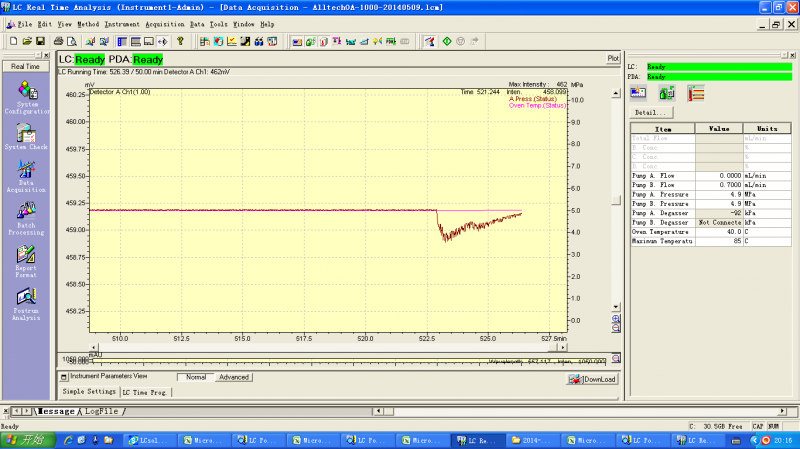Click the red clock-face toolbar icon
The width and height of the screenshot is (800, 449).
point(218,41)
